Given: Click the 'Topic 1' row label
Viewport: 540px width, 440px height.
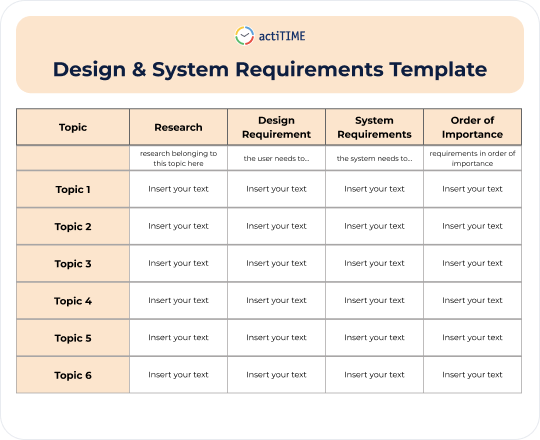Looking at the screenshot, I should click(73, 189).
